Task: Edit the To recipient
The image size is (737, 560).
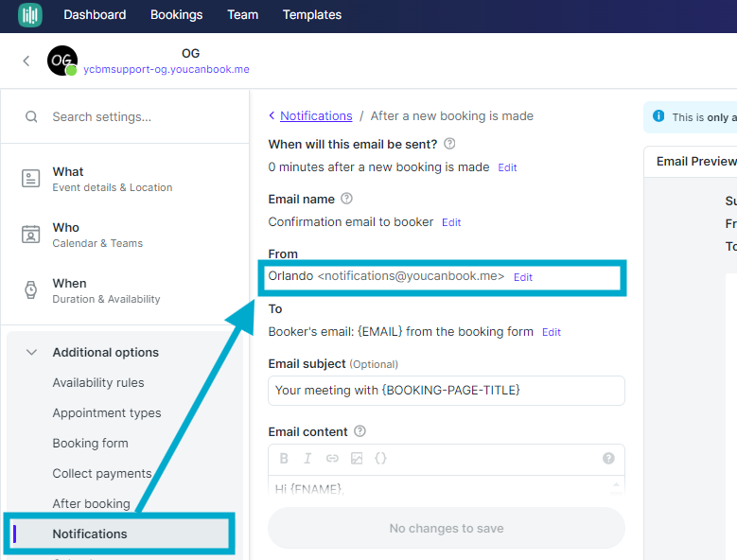Action: 552,333
